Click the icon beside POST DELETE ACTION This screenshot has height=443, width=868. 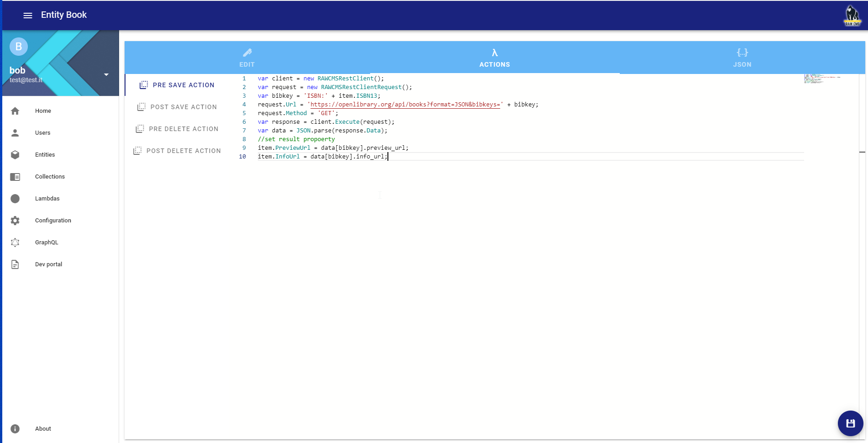point(137,151)
